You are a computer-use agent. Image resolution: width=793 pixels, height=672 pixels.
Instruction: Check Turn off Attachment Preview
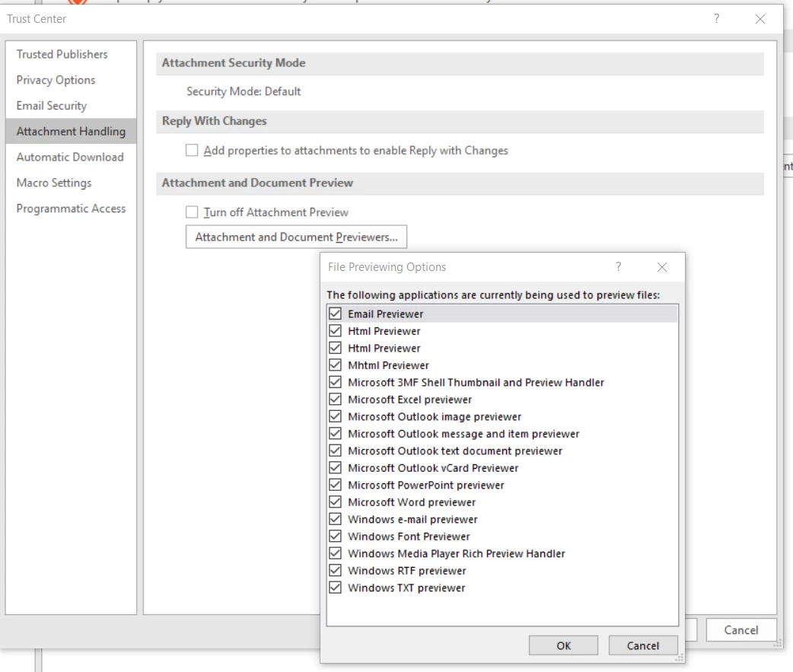coord(192,212)
